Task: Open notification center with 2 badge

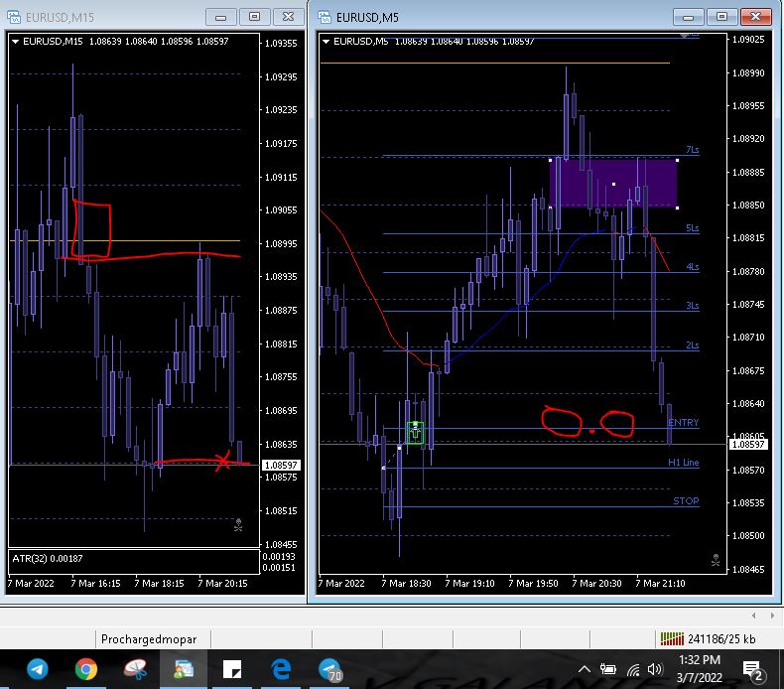Action: point(753,670)
